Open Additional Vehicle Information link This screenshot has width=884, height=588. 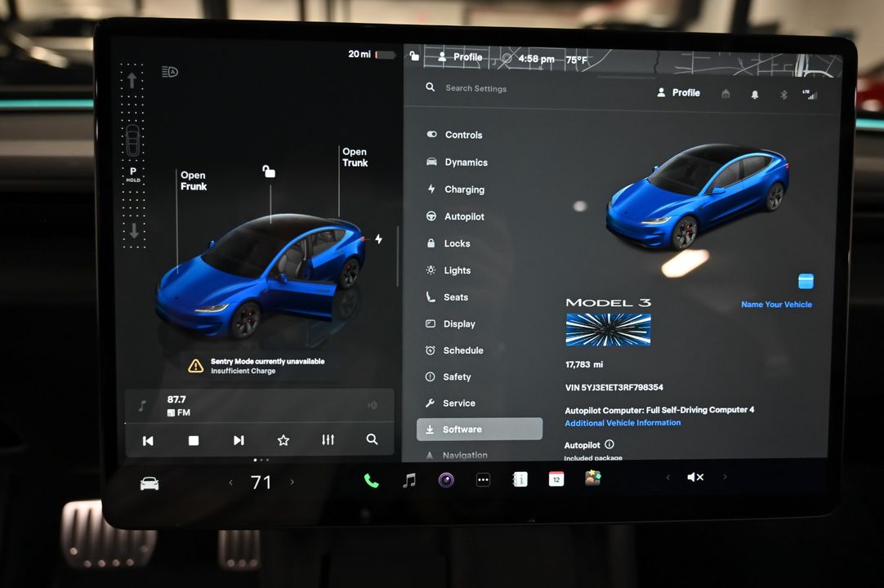pos(623,423)
